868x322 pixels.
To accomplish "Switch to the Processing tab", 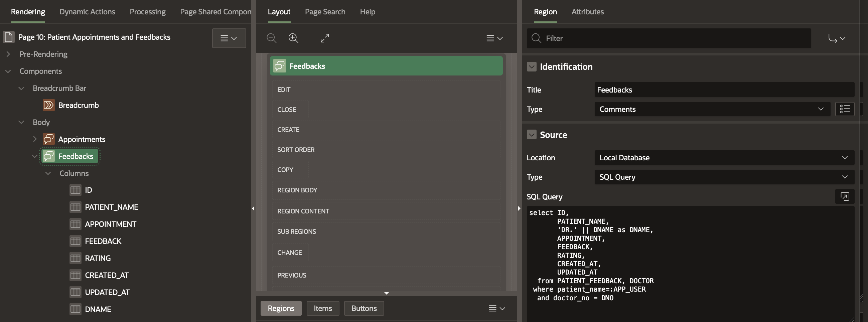I will tap(148, 12).
